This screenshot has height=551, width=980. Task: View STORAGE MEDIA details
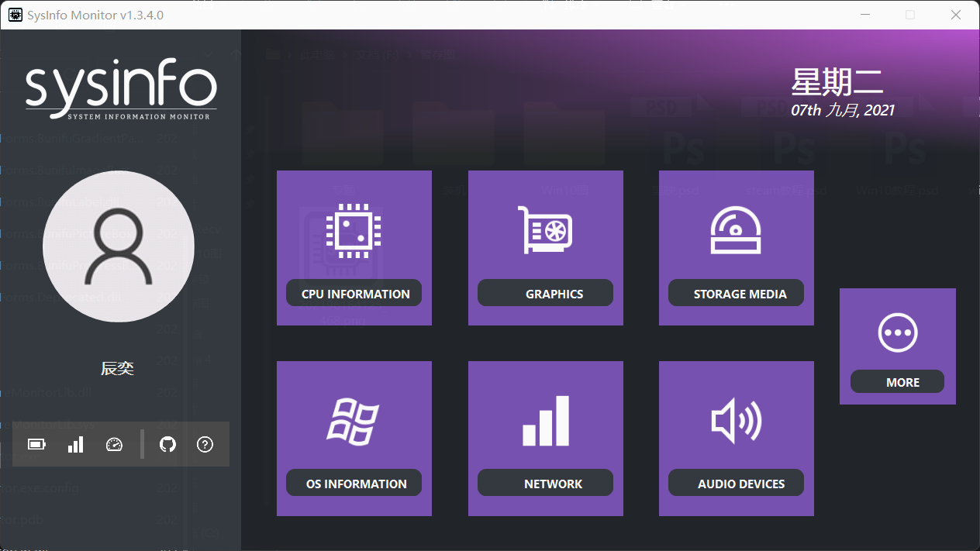[736, 294]
